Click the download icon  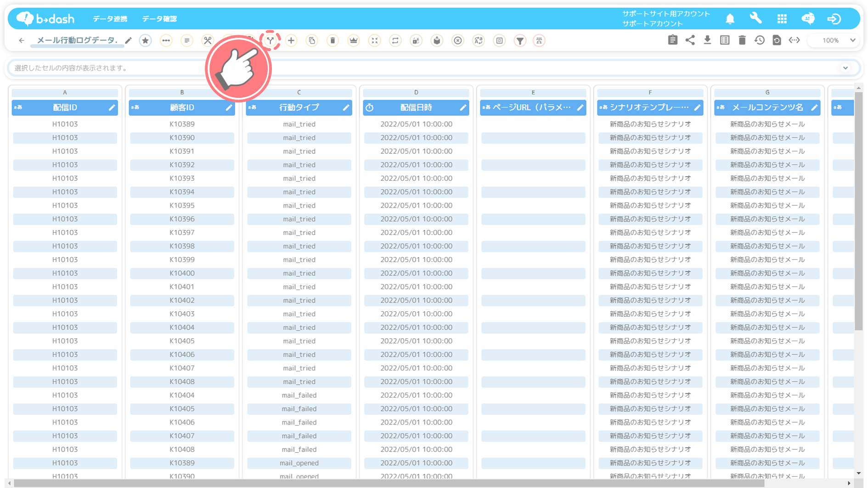pyautogui.click(x=708, y=40)
